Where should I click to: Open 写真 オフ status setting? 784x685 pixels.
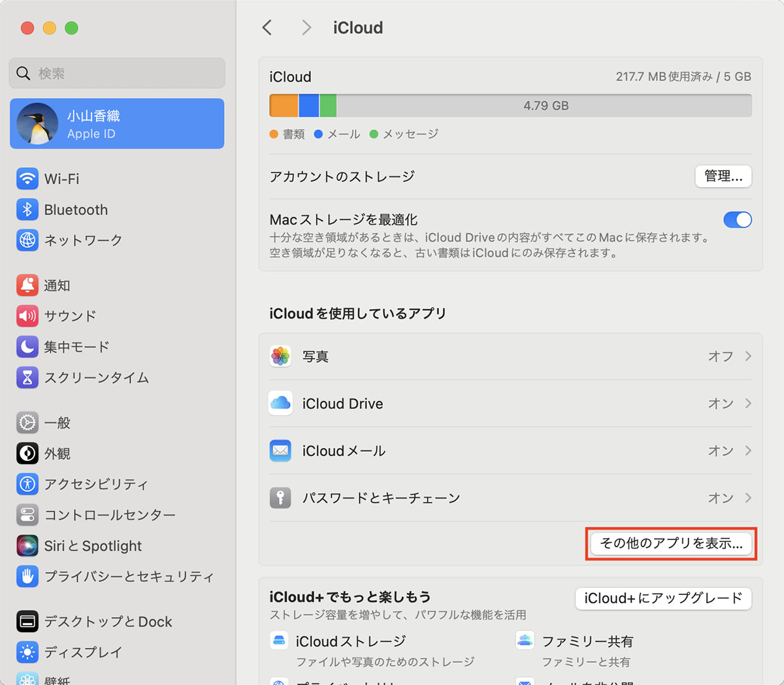pyautogui.click(x=721, y=356)
